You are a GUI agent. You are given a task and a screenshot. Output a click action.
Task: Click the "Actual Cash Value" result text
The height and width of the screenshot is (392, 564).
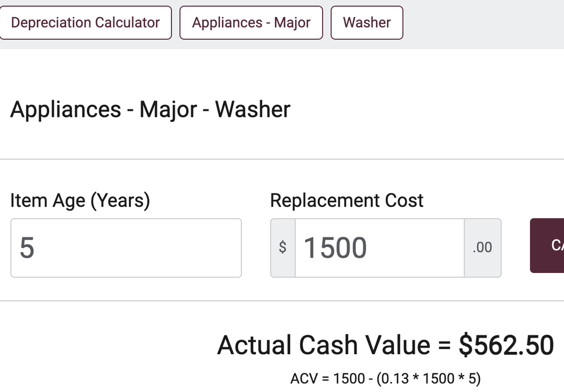tap(323, 345)
